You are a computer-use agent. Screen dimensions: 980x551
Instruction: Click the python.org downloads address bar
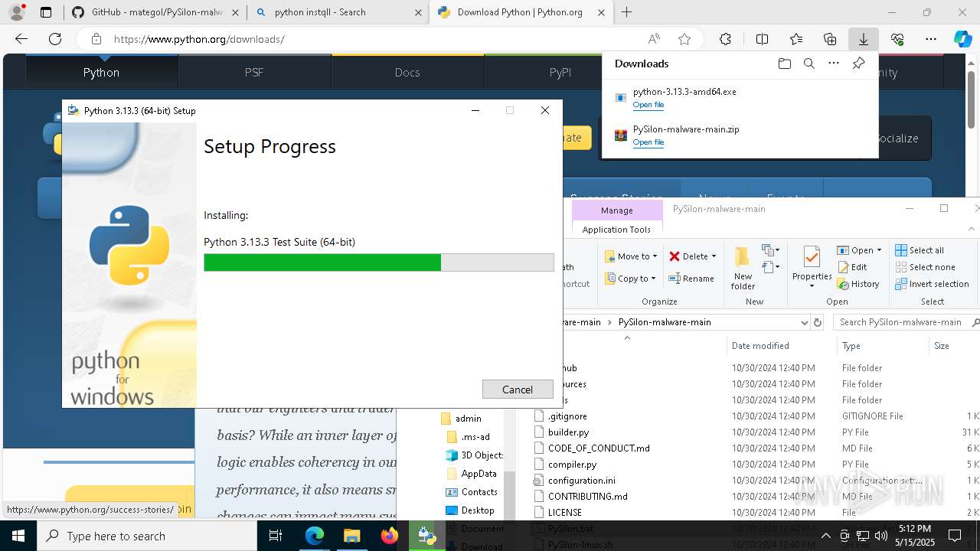tap(367, 39)
